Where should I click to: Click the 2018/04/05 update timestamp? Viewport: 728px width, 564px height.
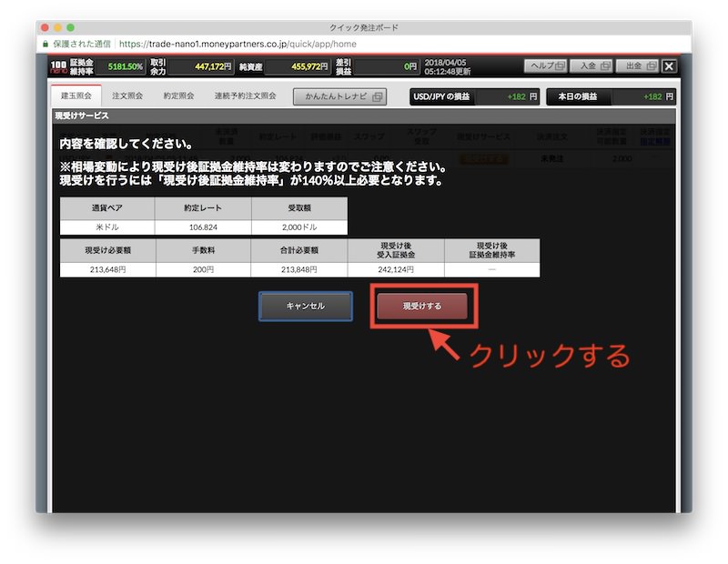click(x=447, y=66)
